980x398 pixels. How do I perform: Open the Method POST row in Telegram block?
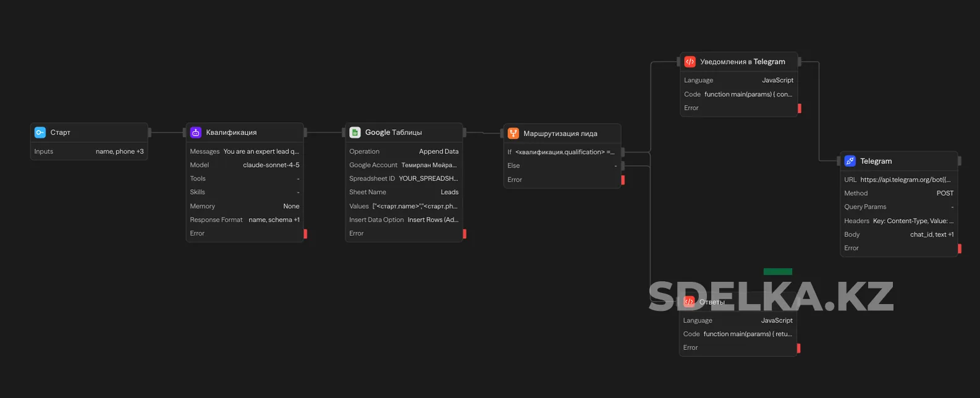[x=898, y=193]
